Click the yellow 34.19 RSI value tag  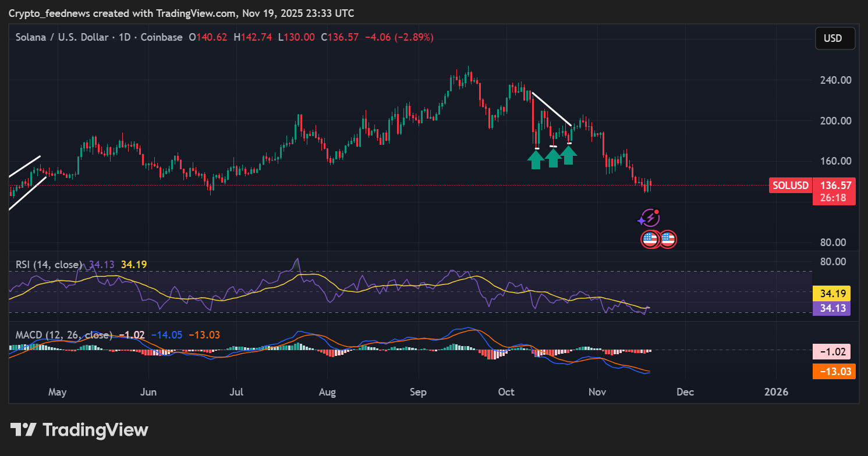pyautogui.click(x=835, y=293)
